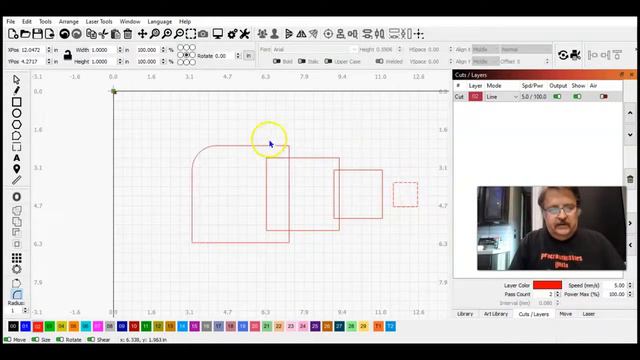Create a new file with the New icon
The width and height of the screenshot is (640, 360).
tap(13, 34)
